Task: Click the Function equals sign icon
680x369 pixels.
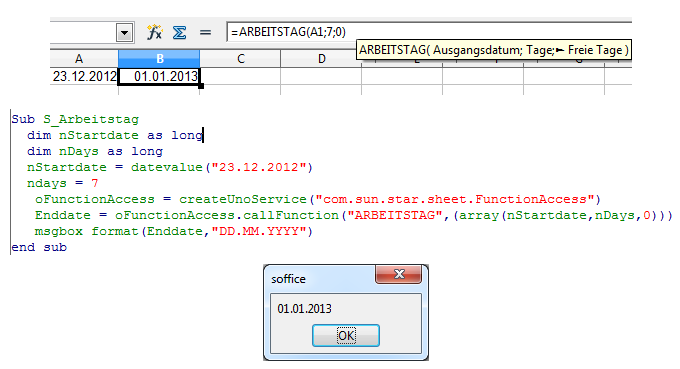Action: click(x=205, y=33)
